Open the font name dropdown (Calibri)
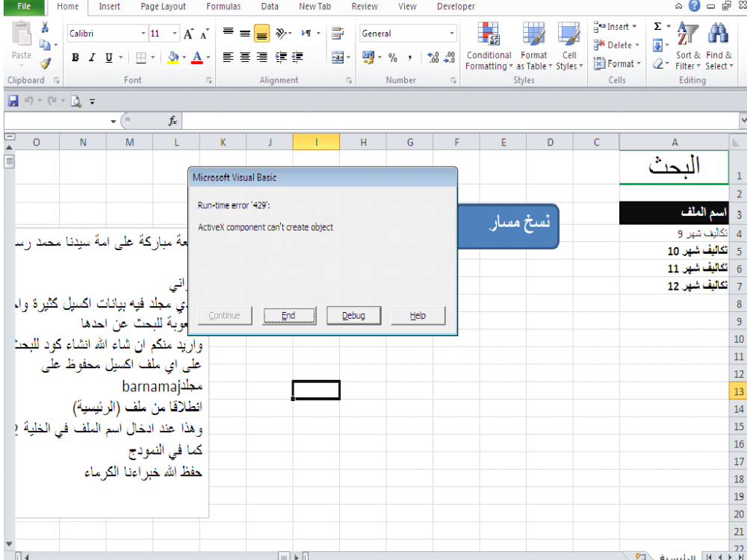This screenshot has width=747, height=560. 143,34
